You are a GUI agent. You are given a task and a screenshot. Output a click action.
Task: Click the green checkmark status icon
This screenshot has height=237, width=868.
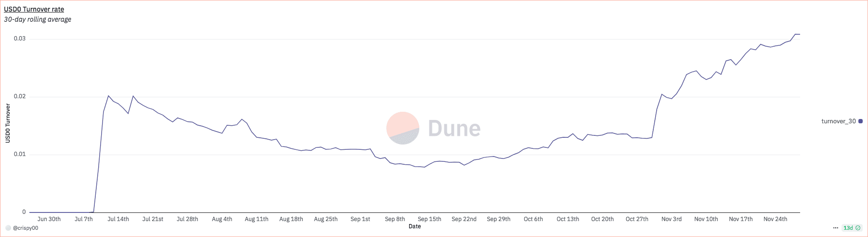click(x=858, y=228)
